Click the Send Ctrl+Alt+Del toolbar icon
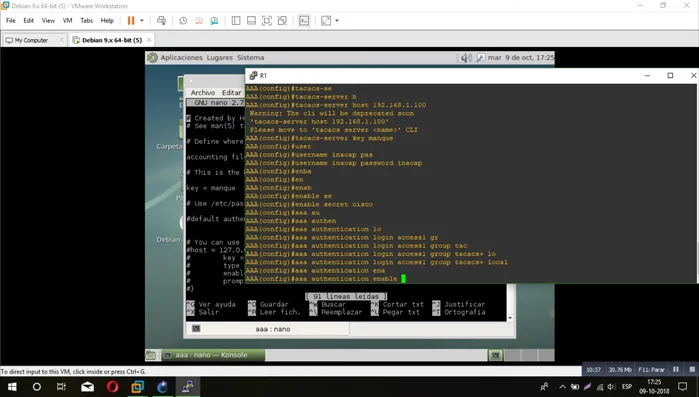 [161, 20]
